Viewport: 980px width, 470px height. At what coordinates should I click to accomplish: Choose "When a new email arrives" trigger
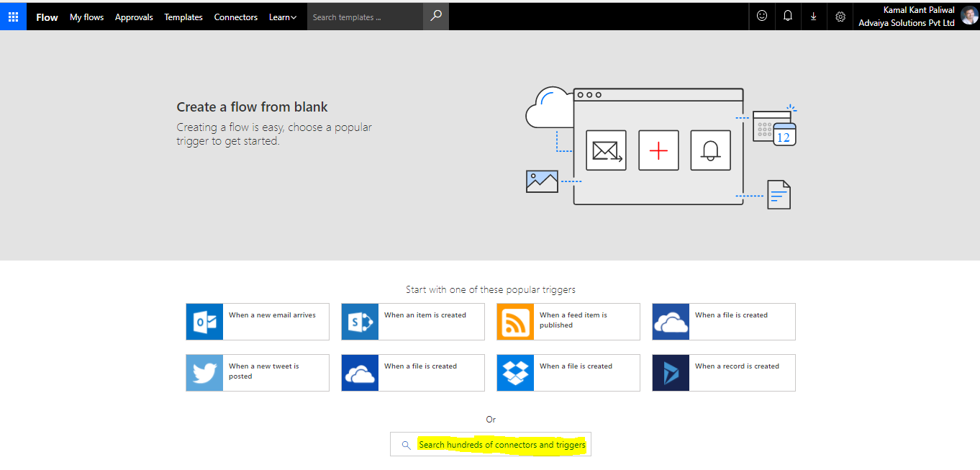[258, 322]
